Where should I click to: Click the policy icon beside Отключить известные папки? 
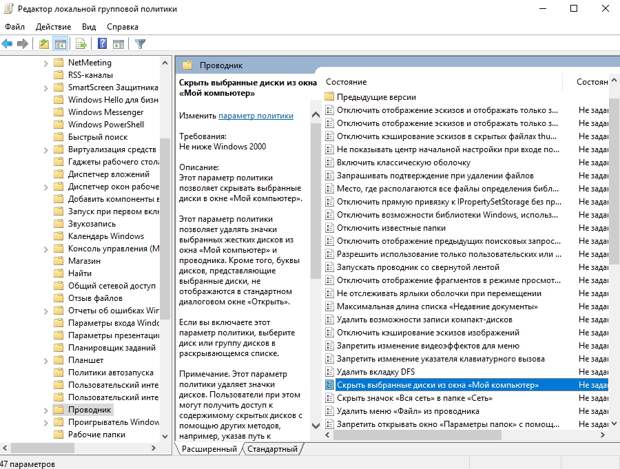click(329, 228)
